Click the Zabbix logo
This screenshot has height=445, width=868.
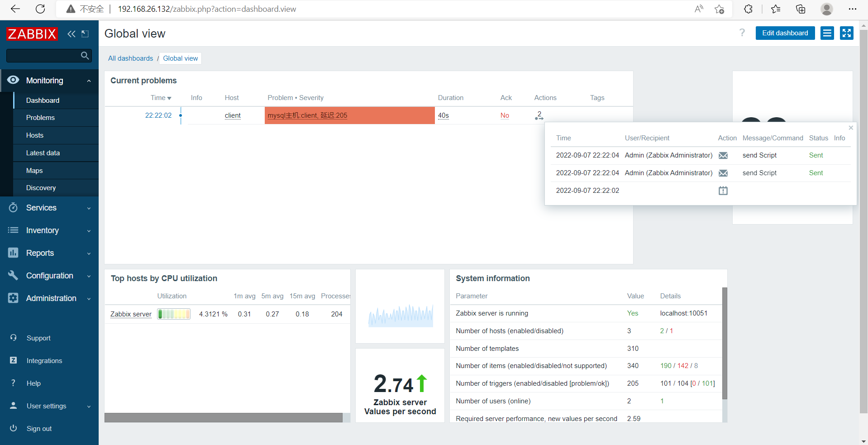[x=32, y=34]
